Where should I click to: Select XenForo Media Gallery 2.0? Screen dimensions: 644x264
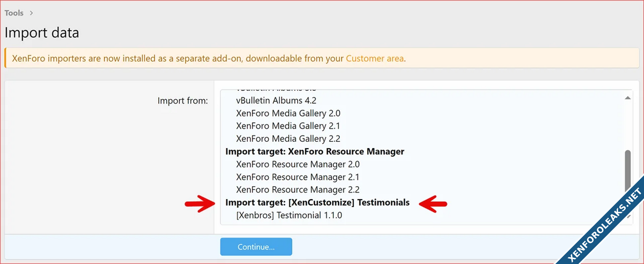point(288,113)
